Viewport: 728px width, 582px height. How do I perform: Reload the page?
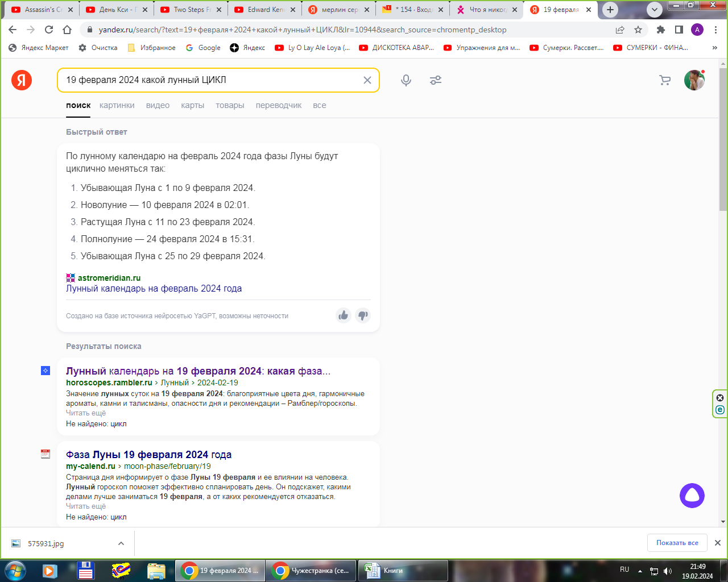49,30
